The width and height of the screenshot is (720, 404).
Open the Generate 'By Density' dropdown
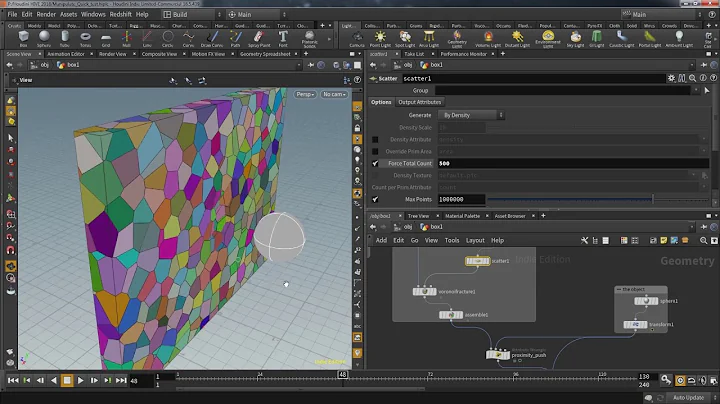tap(471, 115)
